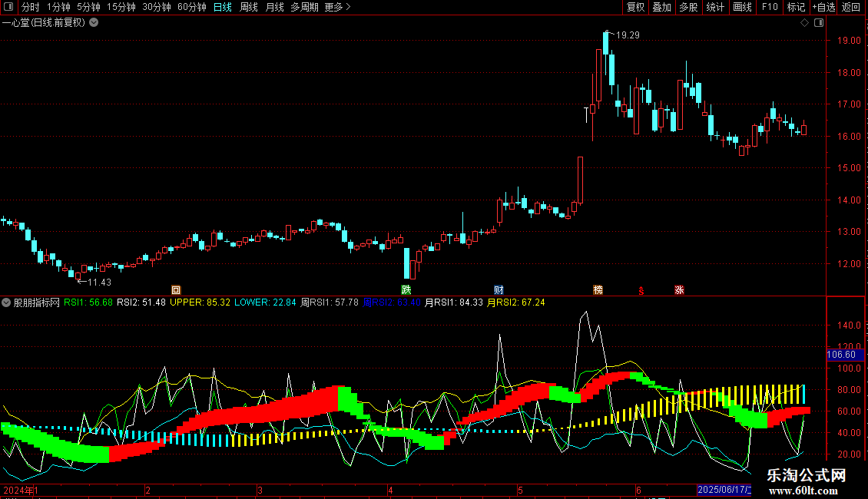
Task: Click the month 6 timeline label
Action: coord(638,490)
